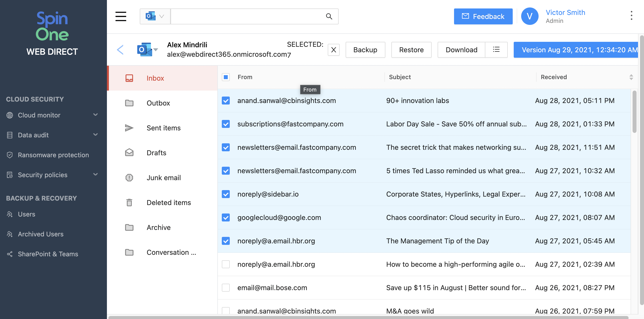Open the Version Aug 29, 2021 selector
Screen dimensions: 644x319
pyautogui.click(x=576, y=50)
